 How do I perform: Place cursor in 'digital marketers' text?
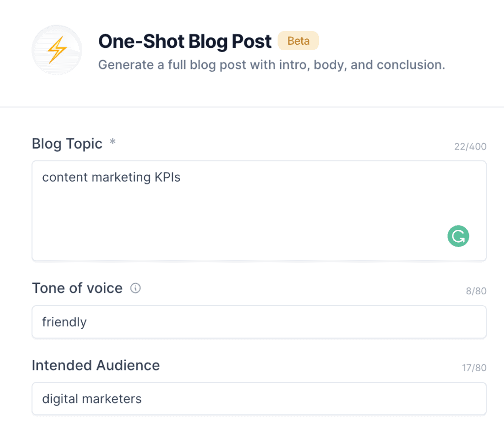(x=92, y=399)
